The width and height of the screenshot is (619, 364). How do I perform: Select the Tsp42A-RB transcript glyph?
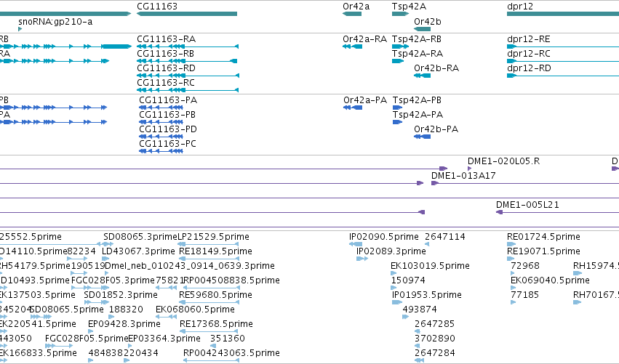400,46
